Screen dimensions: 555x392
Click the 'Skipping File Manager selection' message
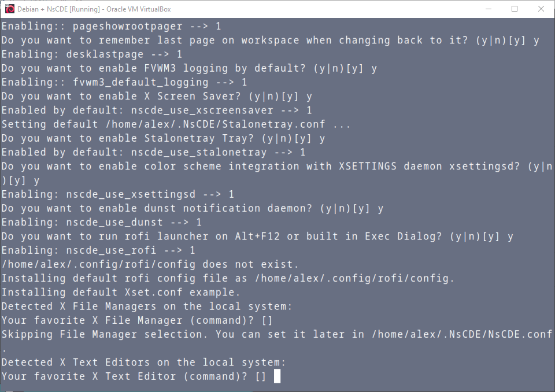pyautogui.click(x=276, y=334)
